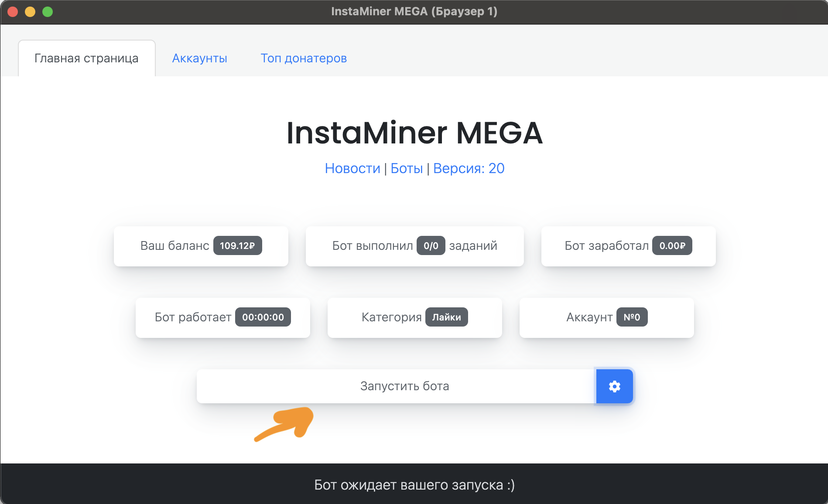Viewport: 828px width, 504px height.
Task: Select the Главная страница tab
Action: point(86,58)
